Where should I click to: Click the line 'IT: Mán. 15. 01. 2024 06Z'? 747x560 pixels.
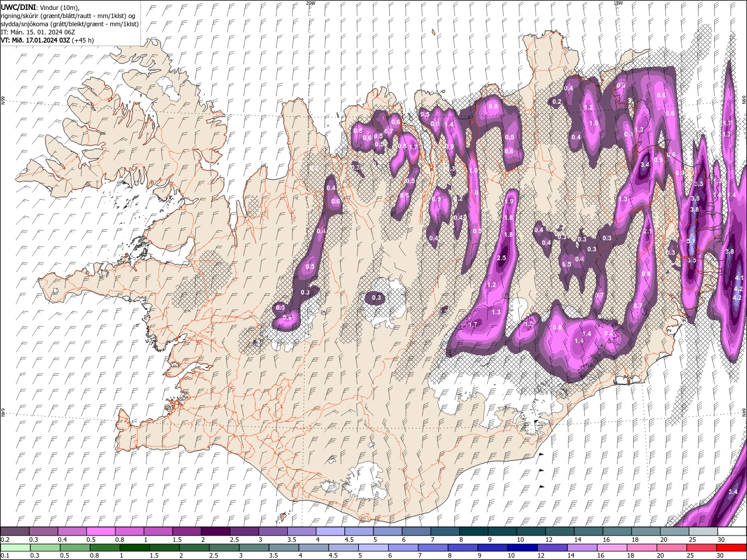39,32
